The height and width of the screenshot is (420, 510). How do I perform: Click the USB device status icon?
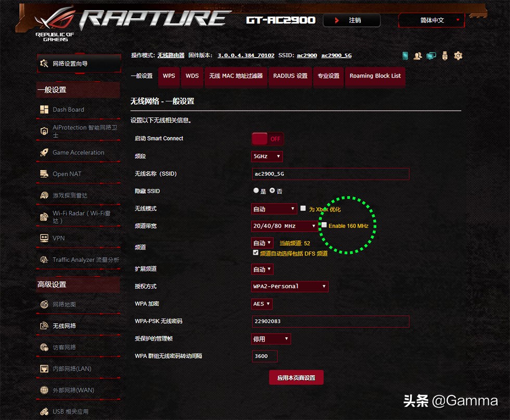click(444, 56)
